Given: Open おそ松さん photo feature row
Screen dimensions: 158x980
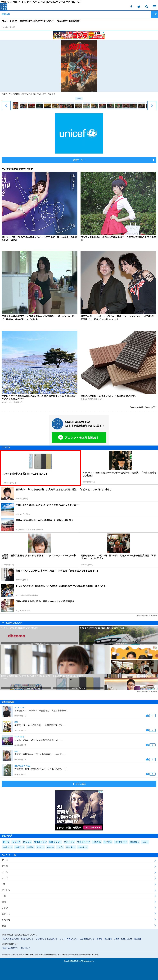Looking at the screenshot, I should 79,712.
